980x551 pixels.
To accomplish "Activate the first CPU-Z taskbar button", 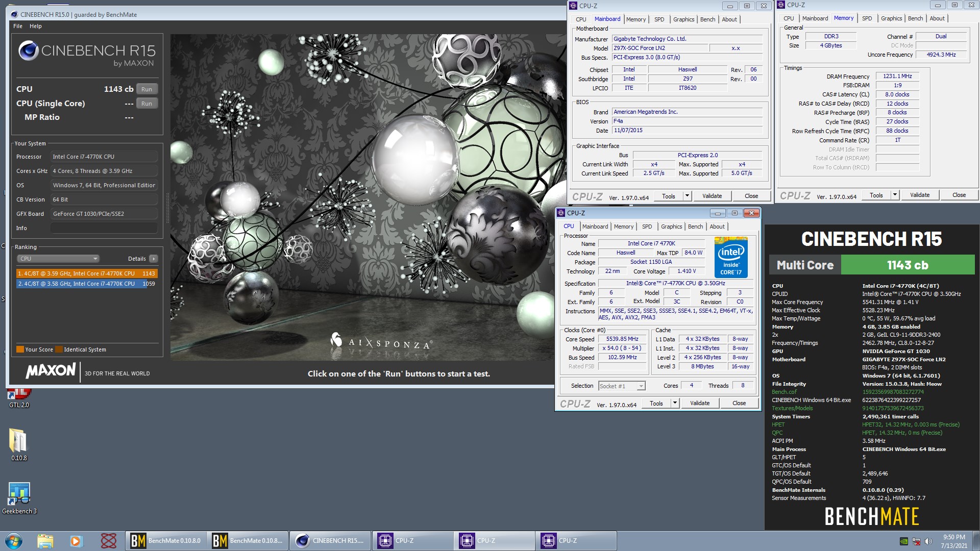I will point(412,541).
